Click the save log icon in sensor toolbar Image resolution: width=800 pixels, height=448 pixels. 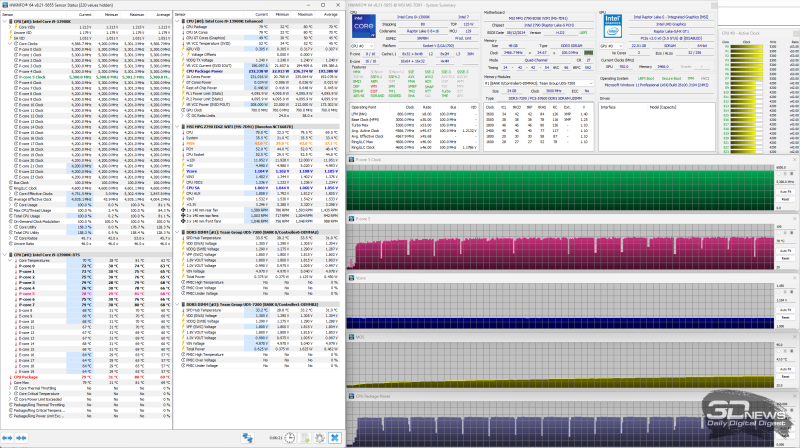(305, 437)
